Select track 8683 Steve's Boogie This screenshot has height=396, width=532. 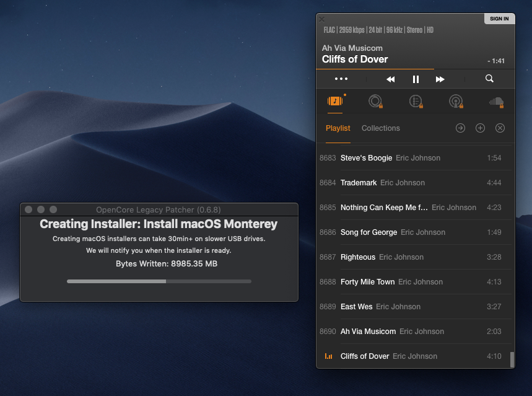[414, 158]
